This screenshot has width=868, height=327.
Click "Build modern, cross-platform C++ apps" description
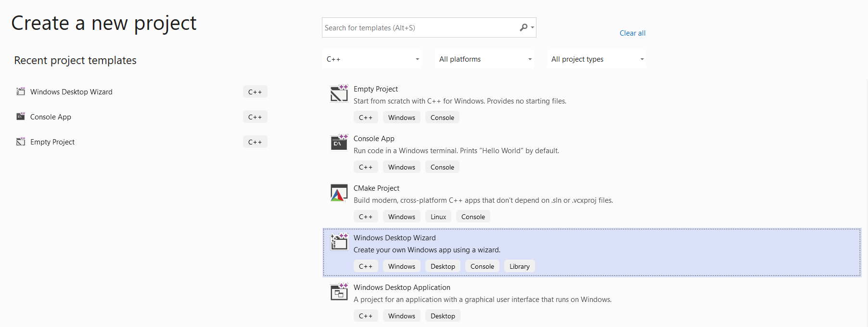(483, 200)
